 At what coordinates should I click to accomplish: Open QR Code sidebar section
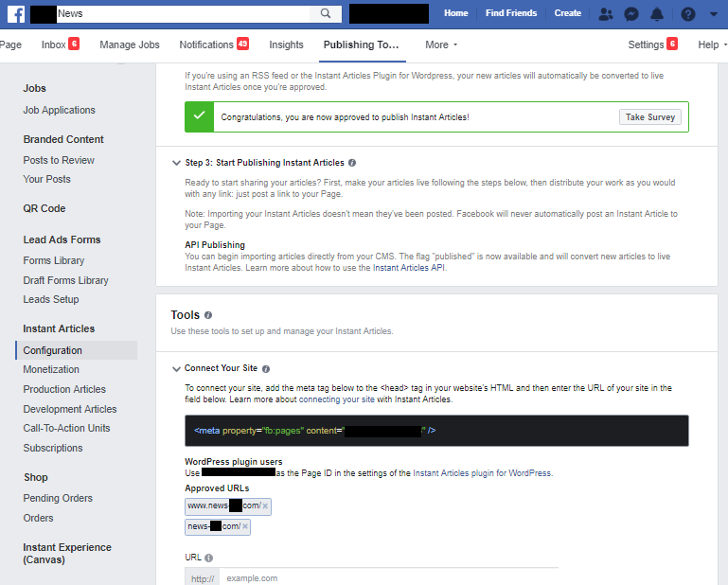(x=44, y=208)
